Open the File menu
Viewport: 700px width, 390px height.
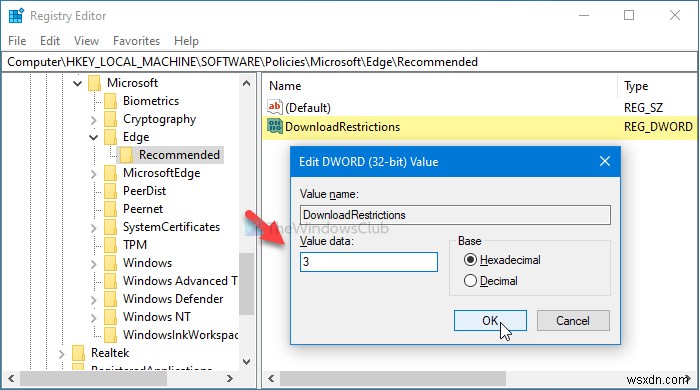[17, 41]
